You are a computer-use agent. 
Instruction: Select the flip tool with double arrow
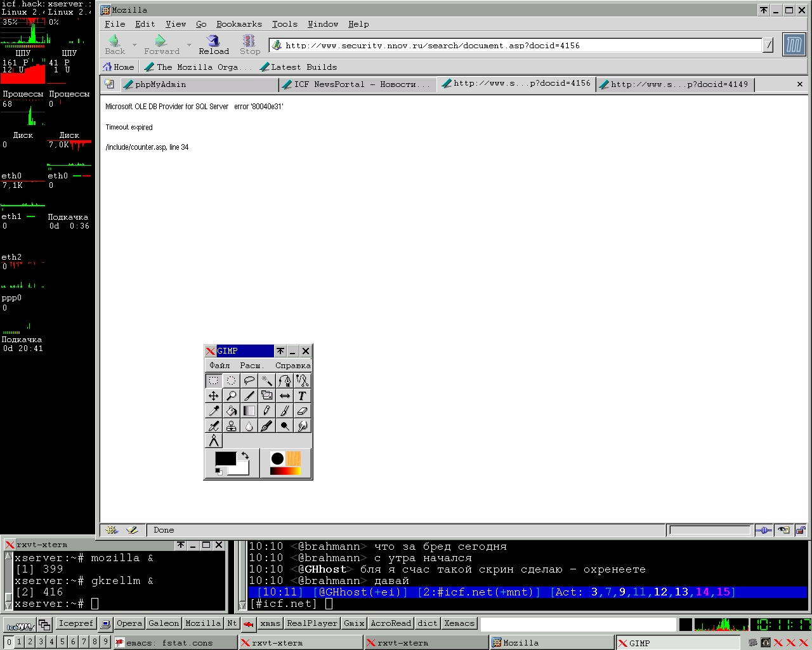click(285, 395)
